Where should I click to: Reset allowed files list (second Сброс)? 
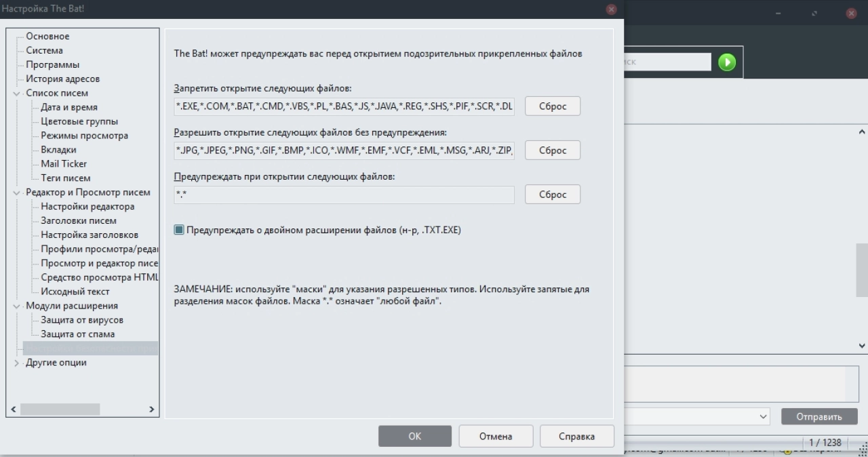click(553, 151)
